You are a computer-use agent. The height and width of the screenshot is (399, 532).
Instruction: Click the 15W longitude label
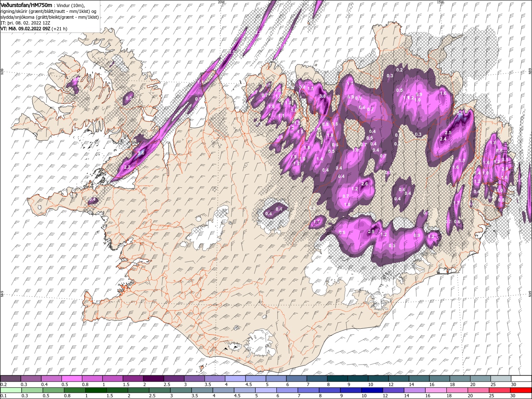pyautogui.click(x=440, y=2)
